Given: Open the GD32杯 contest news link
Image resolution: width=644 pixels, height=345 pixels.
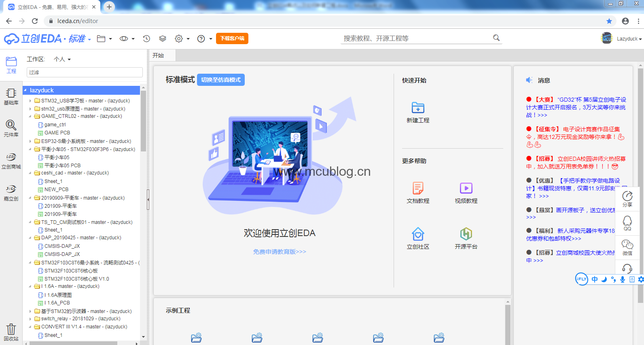Looking at the screenshot, I should [576, 107].
